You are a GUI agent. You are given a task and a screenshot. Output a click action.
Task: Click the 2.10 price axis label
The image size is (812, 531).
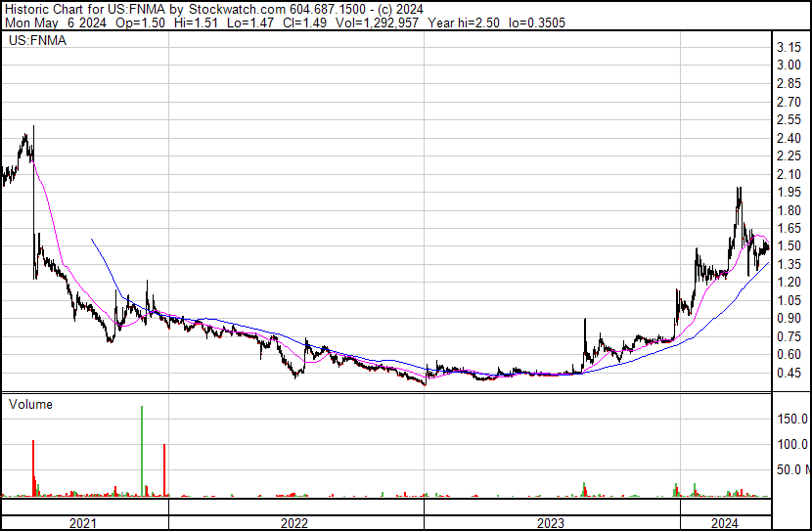[789, 174]
